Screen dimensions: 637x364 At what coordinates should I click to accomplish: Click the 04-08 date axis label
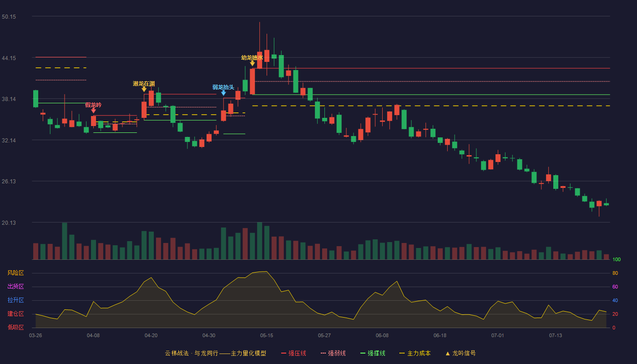click(x=93, y=335)
